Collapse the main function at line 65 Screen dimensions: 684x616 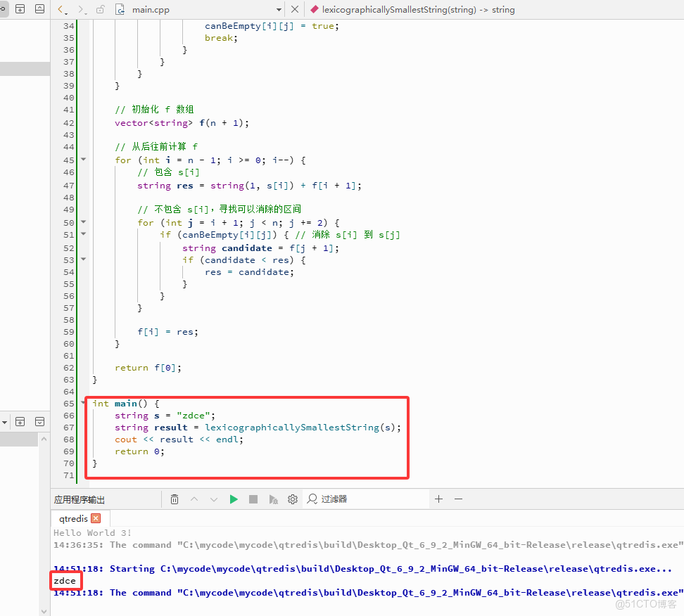pos(83,402)
